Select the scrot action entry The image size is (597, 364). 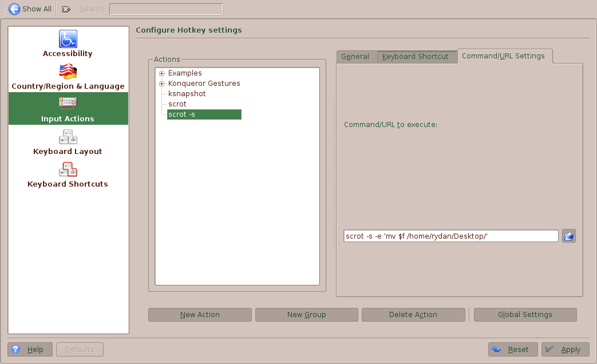pos(177,104)
